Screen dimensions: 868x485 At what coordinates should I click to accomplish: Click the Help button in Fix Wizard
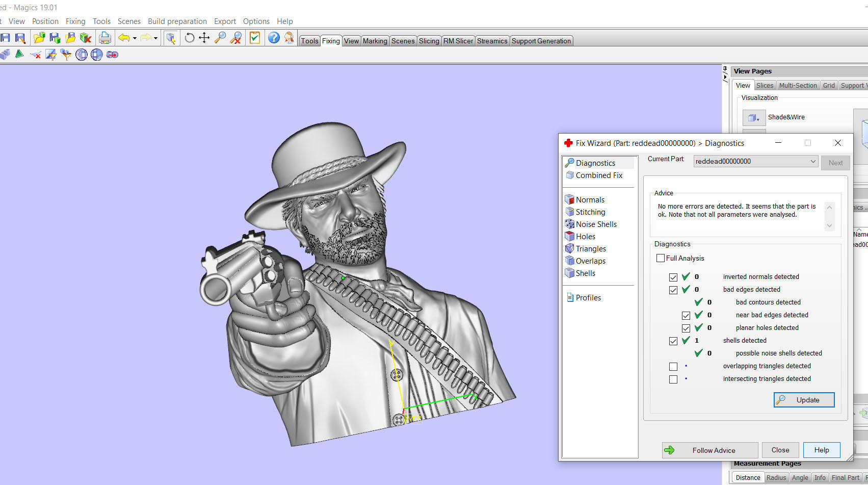(x=822, y=450)
